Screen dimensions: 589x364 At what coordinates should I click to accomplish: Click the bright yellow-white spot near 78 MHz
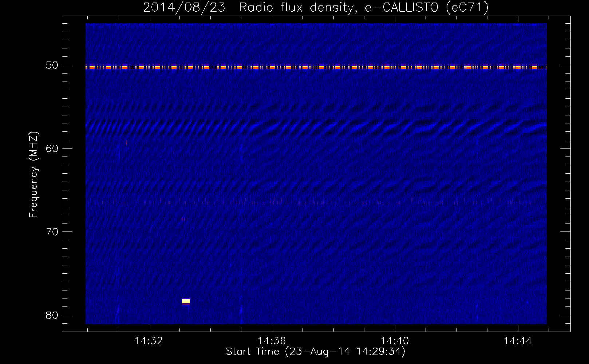(186, 301)
